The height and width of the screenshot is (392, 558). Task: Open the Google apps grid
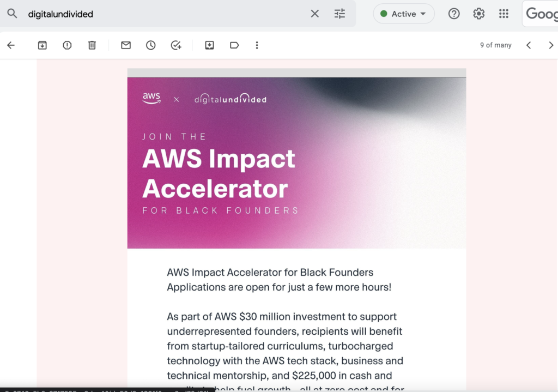(x=504, y=14)
